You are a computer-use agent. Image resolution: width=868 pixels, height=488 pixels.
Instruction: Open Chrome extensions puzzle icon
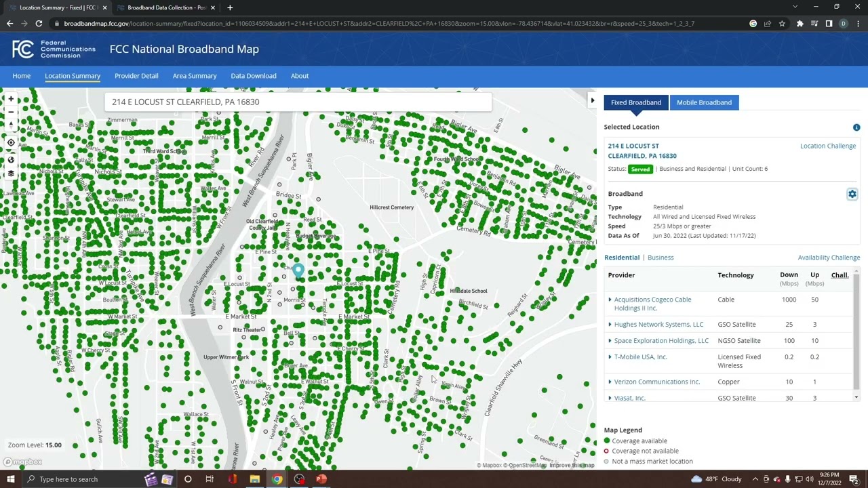(800, 23)
